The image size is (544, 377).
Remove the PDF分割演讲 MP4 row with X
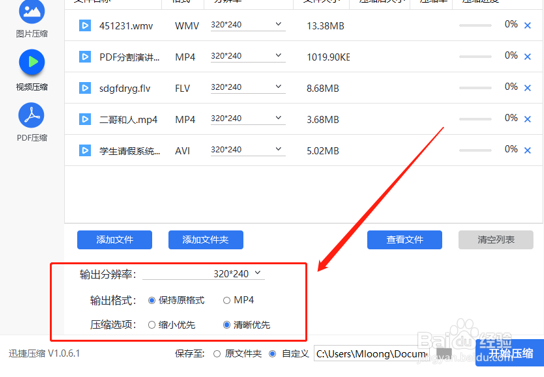527,57
